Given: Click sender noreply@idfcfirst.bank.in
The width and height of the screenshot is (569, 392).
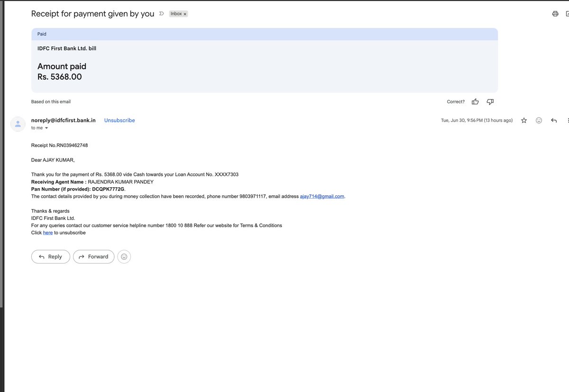Looking at the screenshot, I should (64, 120).
